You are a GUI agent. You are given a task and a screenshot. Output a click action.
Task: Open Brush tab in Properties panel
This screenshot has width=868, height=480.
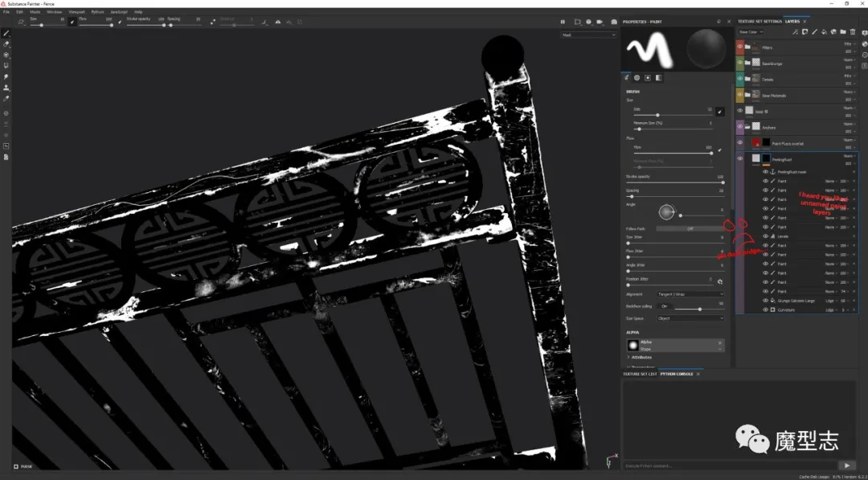(627, 77)
